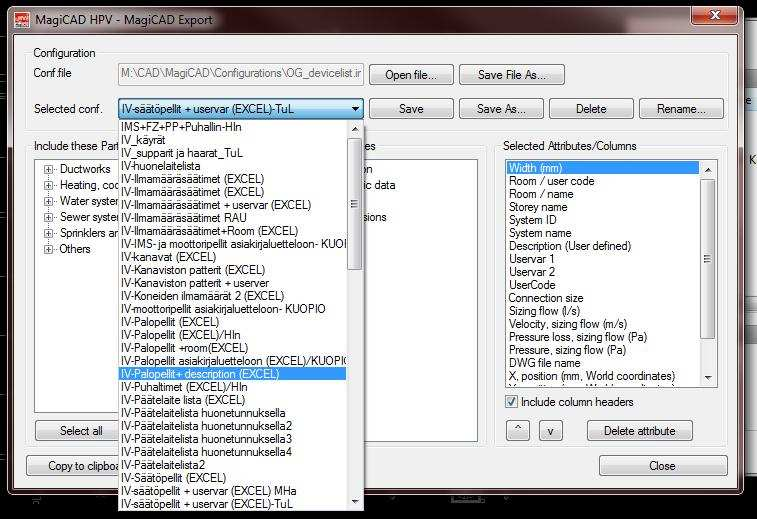
Task: Expand the Sprinklers tree node
Action: 48,233
